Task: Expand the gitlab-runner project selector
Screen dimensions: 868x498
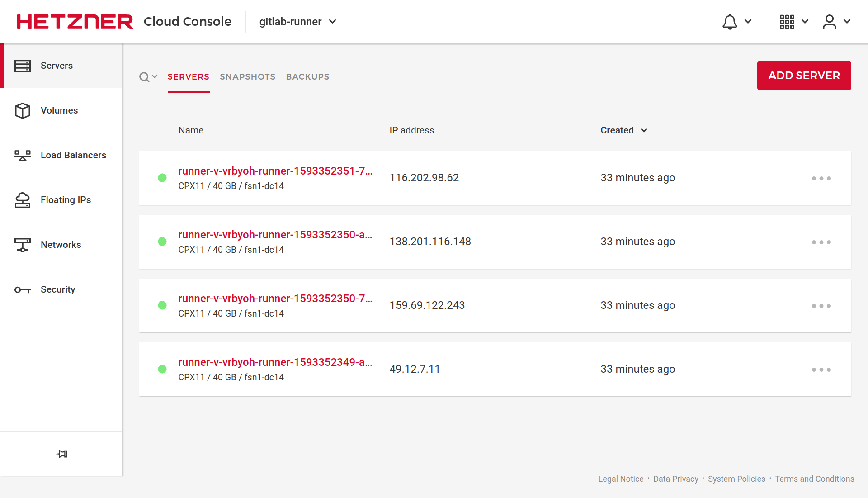Action: tap(297, 22)
